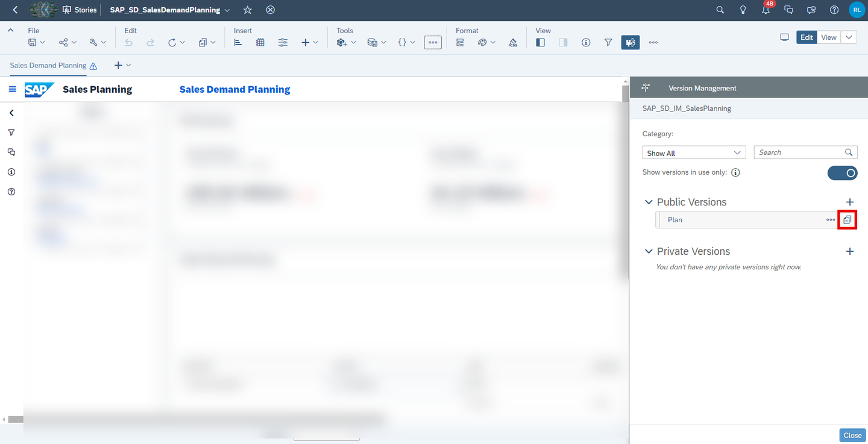This screenshot has width=868, height=444.
Task: Select the Sales Demand Planning page tab
Action: coord(48,66)
